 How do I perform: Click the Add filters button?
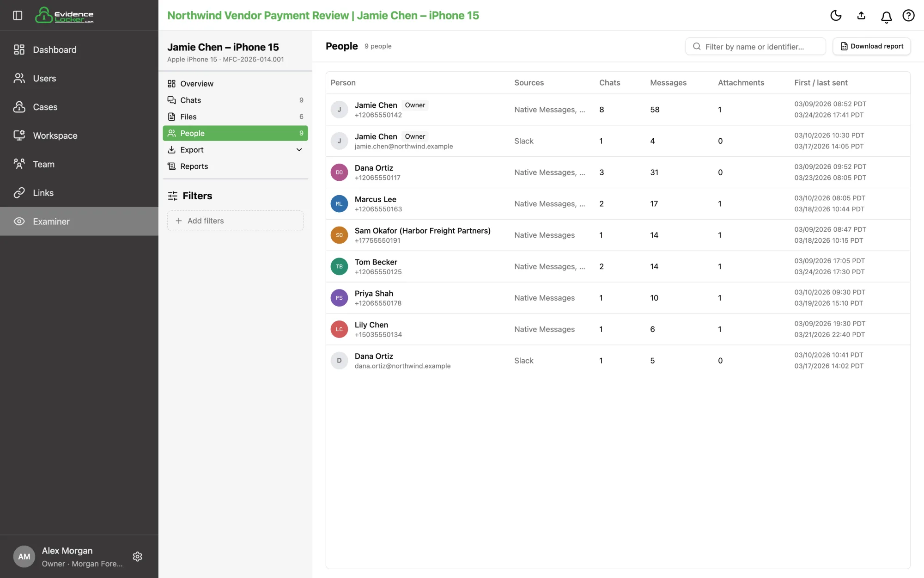tap(235, 221)
